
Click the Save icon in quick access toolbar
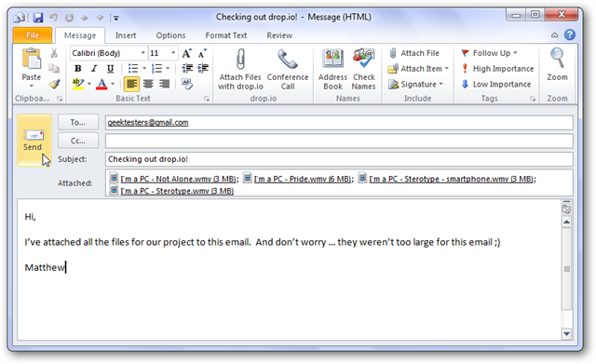click(38, 18)
